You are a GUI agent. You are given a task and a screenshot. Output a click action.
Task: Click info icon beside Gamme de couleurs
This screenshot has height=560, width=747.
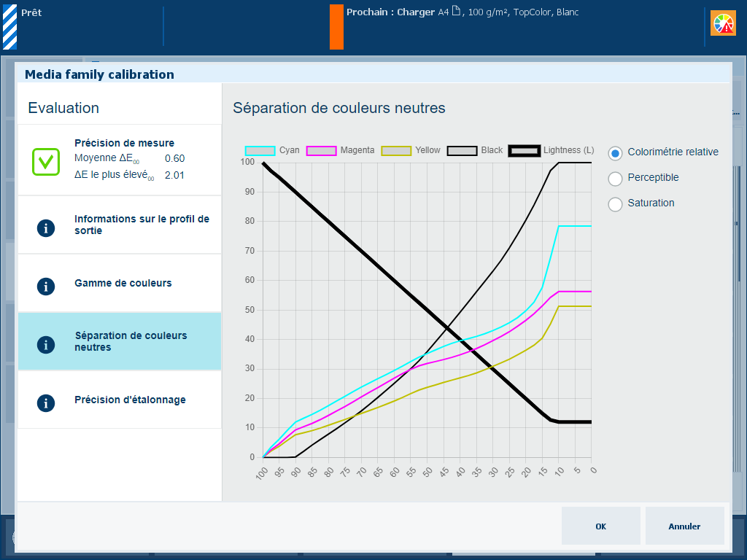pyautogui.click(x=46, y=285)
